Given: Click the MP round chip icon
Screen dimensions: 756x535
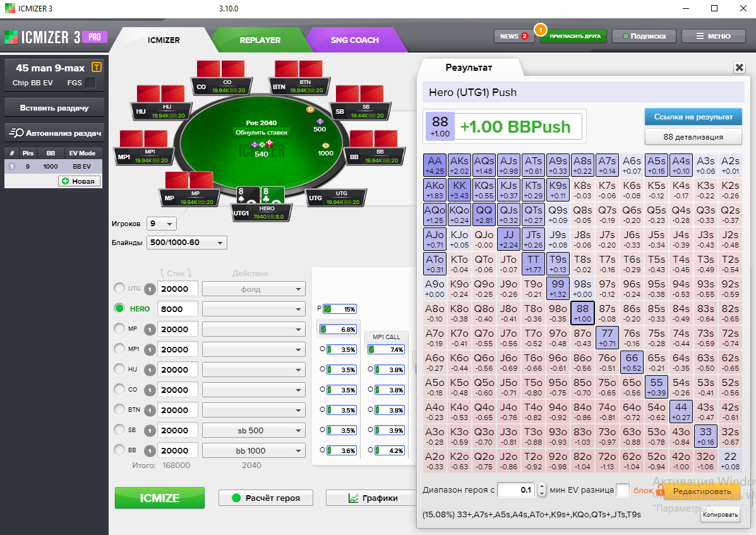Looking at the screenshot, I should tap(150, 330).
